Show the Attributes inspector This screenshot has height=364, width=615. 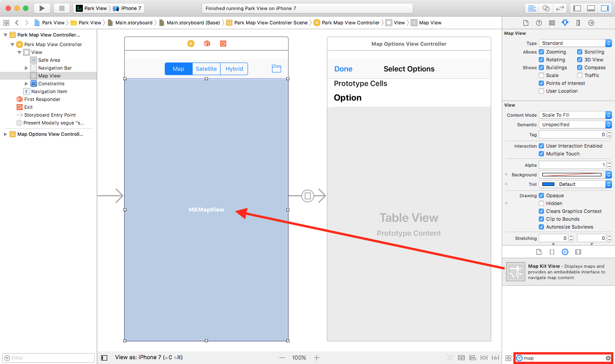click(565, 23)
